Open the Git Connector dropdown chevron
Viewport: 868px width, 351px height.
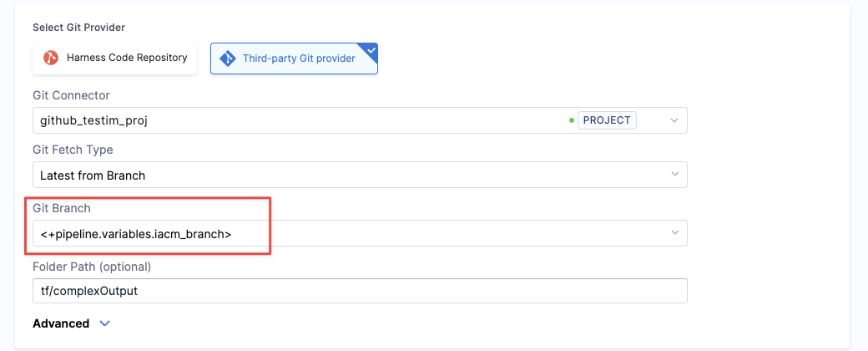click(674, 120)
